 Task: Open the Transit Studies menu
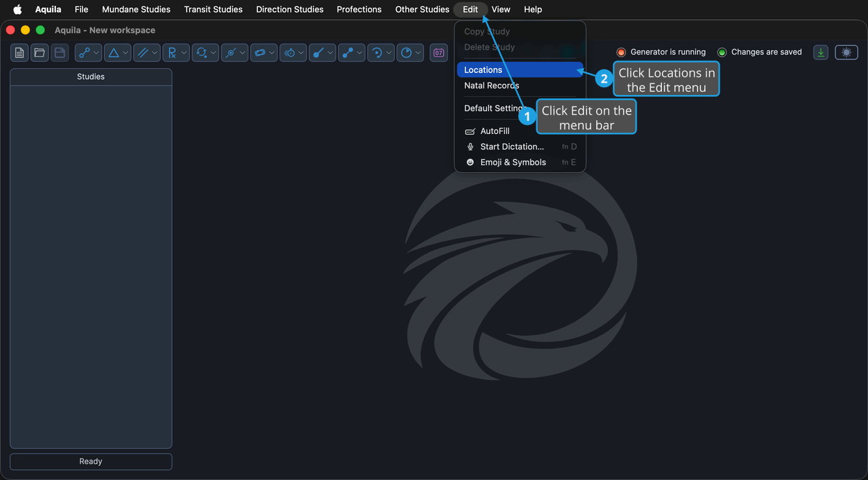point(213,9)
